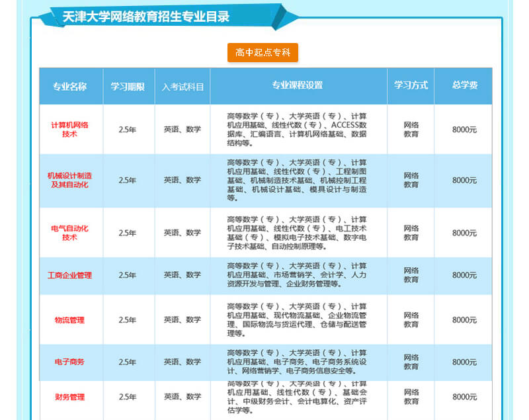Select the 8000元 tuition for 工商企业管理

465,275
